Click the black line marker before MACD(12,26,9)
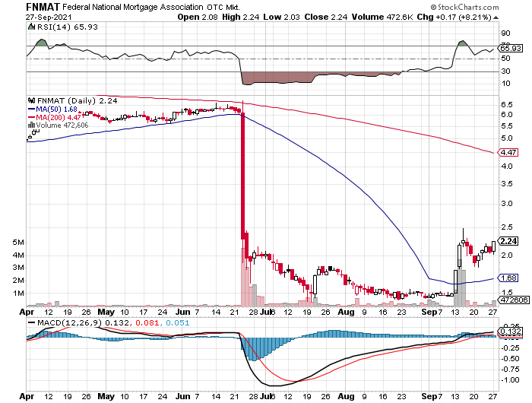This screenshot has height=403, width=532. click(31, 323)
